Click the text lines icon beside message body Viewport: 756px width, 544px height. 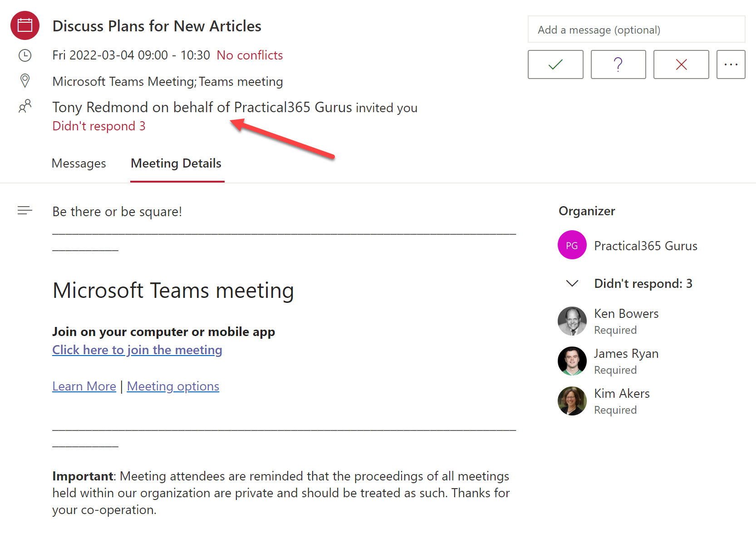pos(25,210)
